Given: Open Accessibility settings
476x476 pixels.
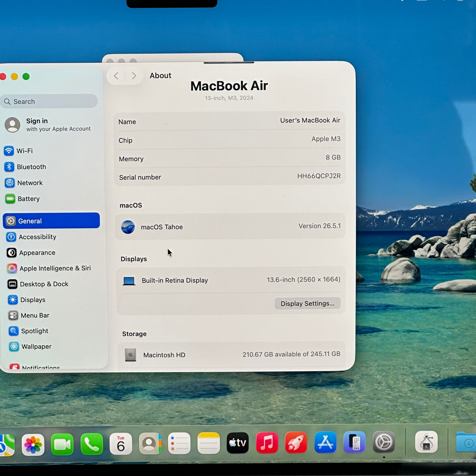Looking at the screenshot, I should click(32, 237).
